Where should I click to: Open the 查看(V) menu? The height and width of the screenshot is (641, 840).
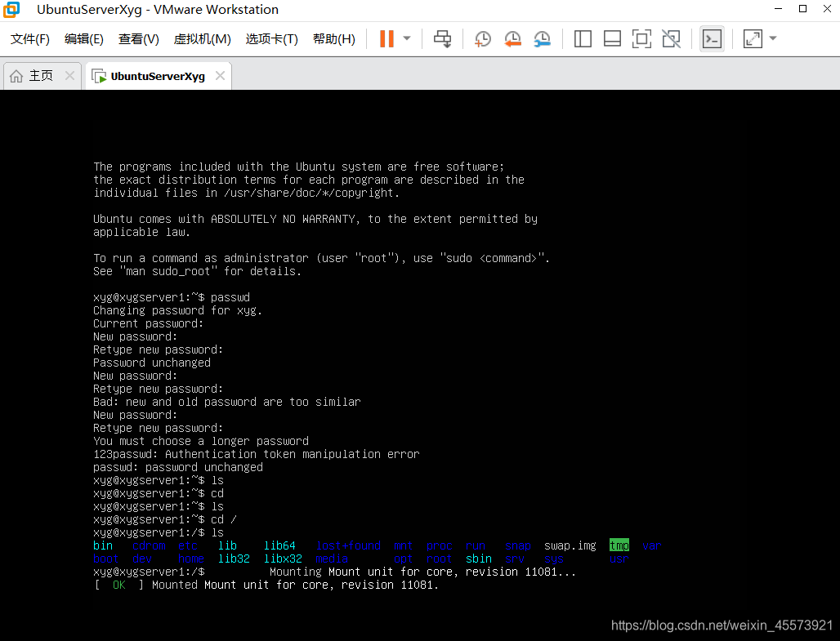138,39
